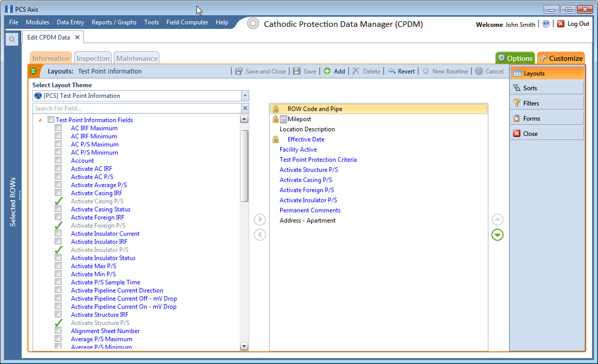The image size is (598, 364).
Task: Open the Data Entry menu
Action: coord(71,22)
